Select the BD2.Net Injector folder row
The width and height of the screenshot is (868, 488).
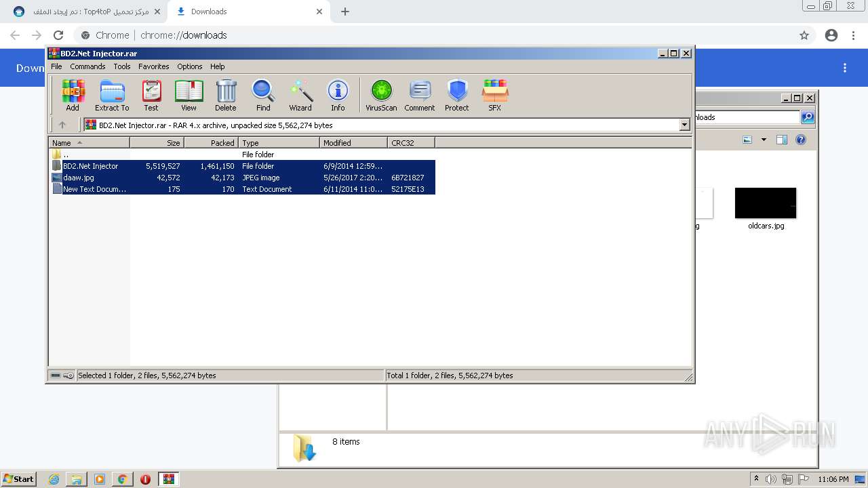[242, 166]
